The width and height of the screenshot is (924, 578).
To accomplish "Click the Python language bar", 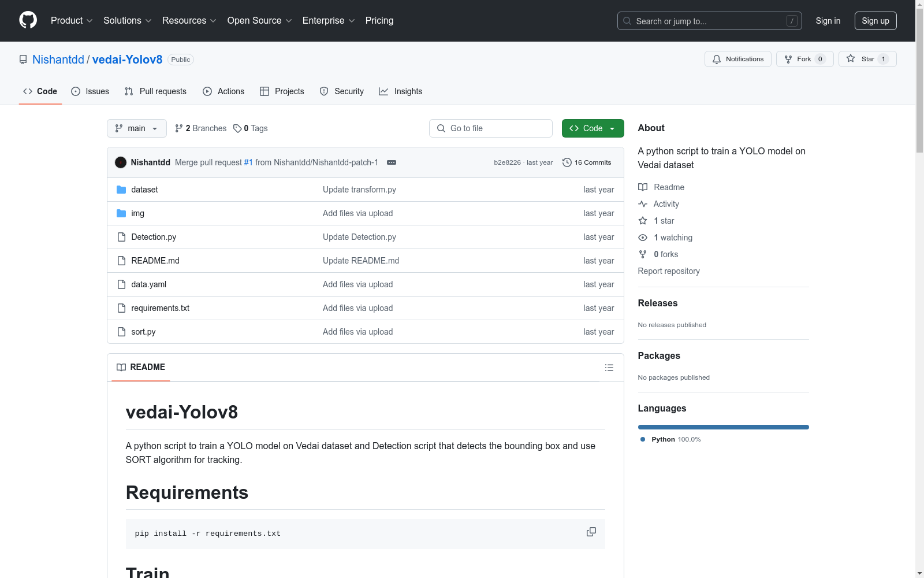I will [x=724, y=427].
